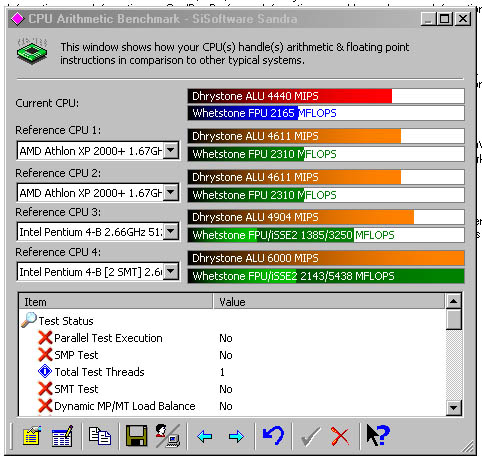Click the Dhrystone ALU 4904 MIPS bar
This screenshot has height=465, width=482.
coord(326,217)
